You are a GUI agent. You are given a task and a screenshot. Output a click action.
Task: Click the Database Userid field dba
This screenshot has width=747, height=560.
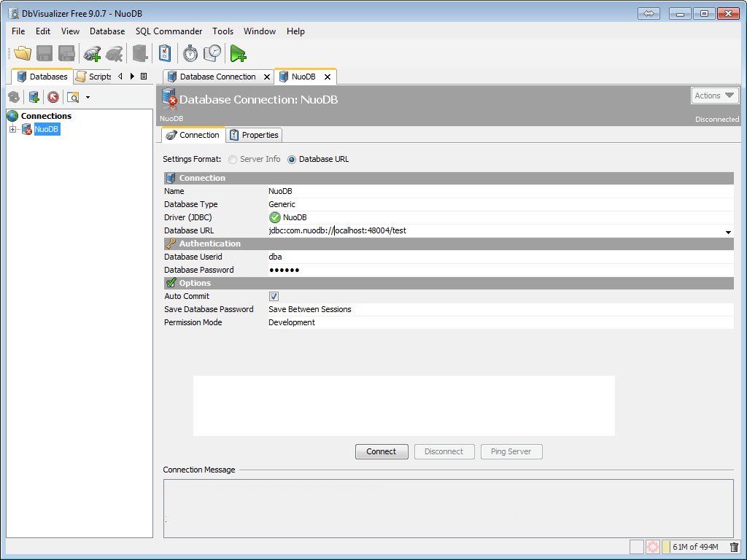click(500, 257)
